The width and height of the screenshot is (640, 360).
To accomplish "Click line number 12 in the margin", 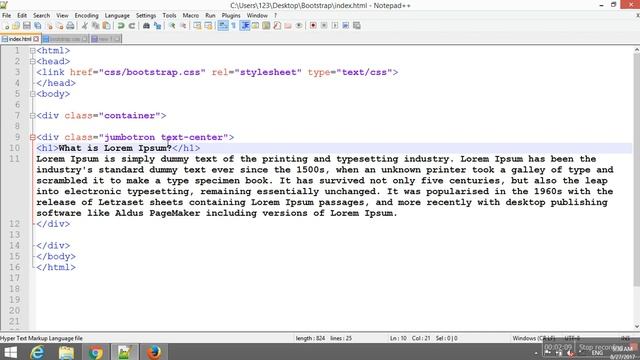I will (x=15, y=224).
